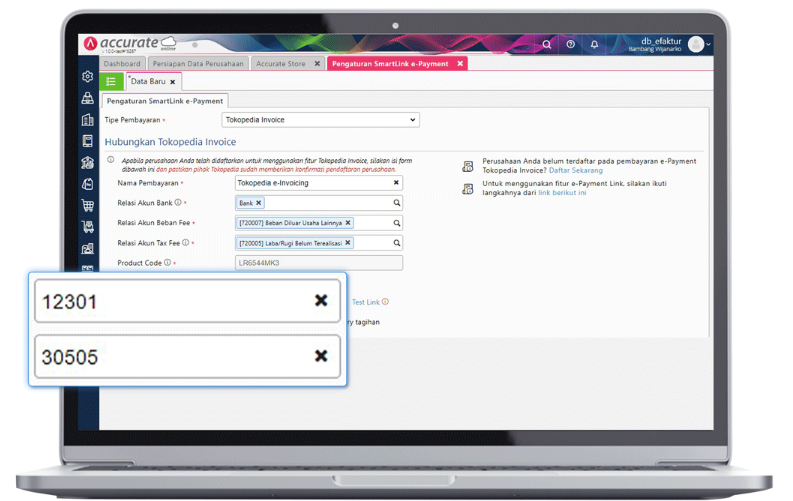This screenshot has height=501, width=793.
Task: Open the help question mark icon
Action: 570,44
